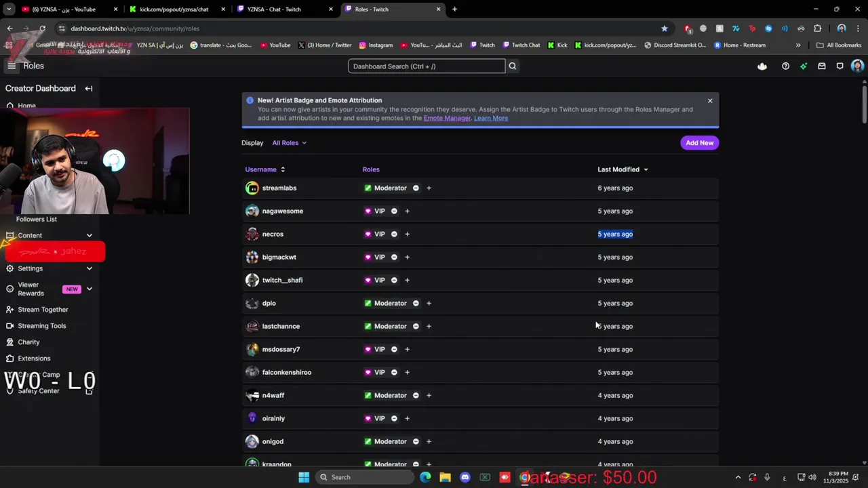Remove VIP role from twitch__shafi
Viewport: 868px width, 488px height.
coord(394,280)
